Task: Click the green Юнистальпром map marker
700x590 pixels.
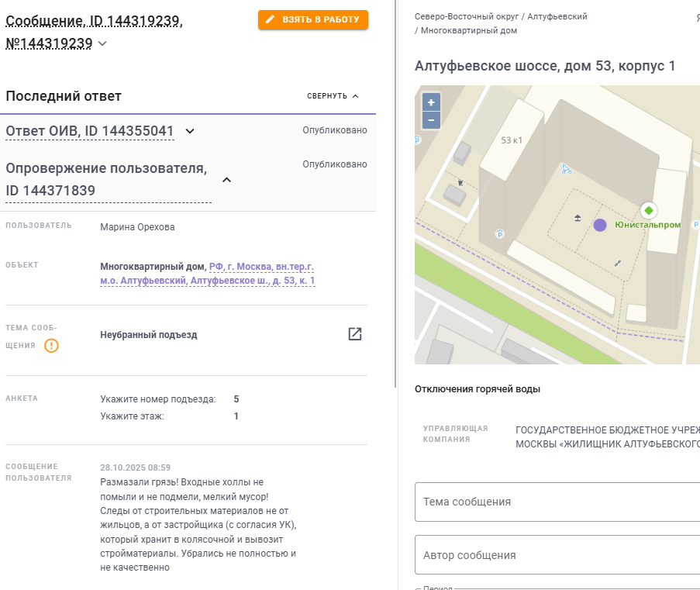Action: coord(649,210)
